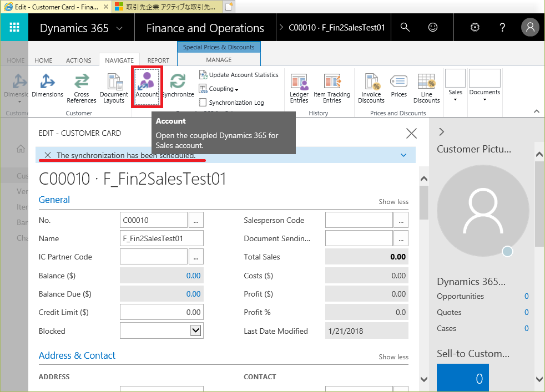Click Update Account Statistics
The image size is (545, 392).
pyautogui.click(x=239, y=75)
